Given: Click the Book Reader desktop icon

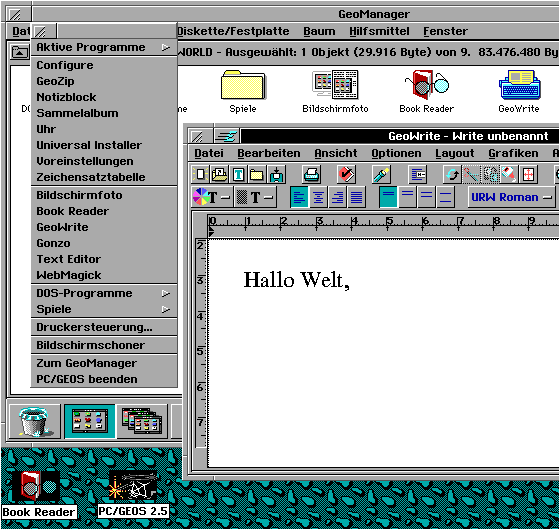Looking at the screenshot, I should [x=39, y=495].
